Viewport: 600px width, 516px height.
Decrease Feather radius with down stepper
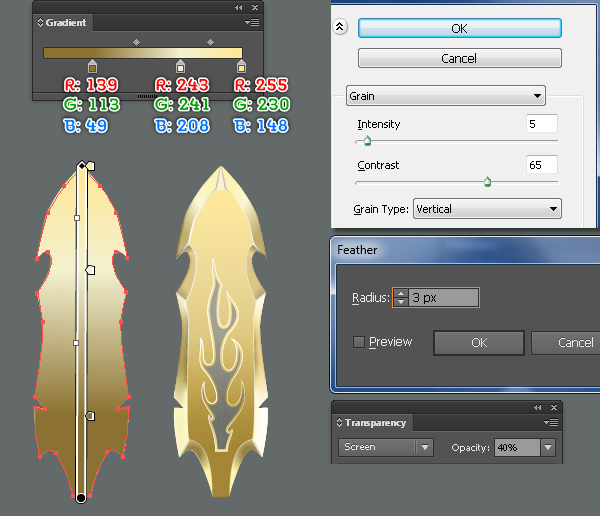click(x=401, y=302)
